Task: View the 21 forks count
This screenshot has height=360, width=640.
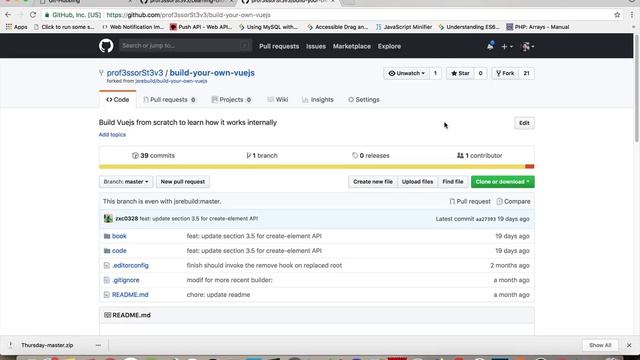Action: [x=527, y=73]
